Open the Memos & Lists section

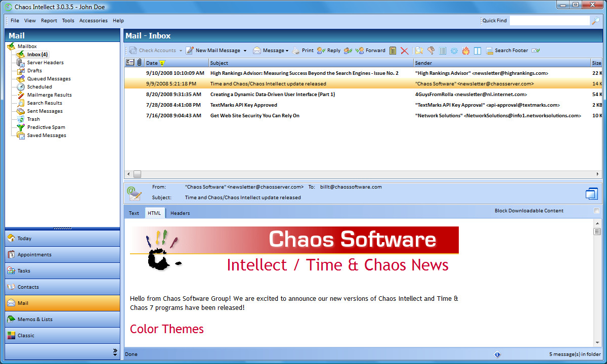63,320
